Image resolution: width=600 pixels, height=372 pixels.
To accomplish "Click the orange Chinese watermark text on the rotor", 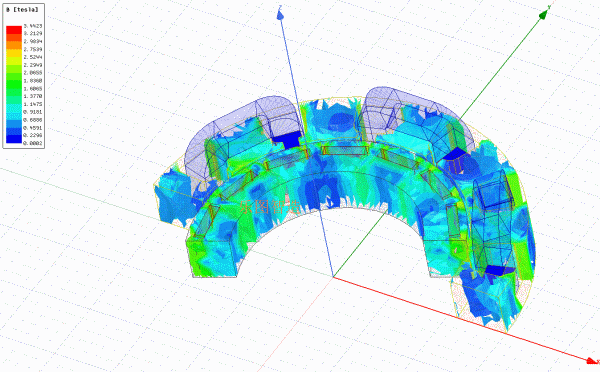I will (x=270, y=207).
